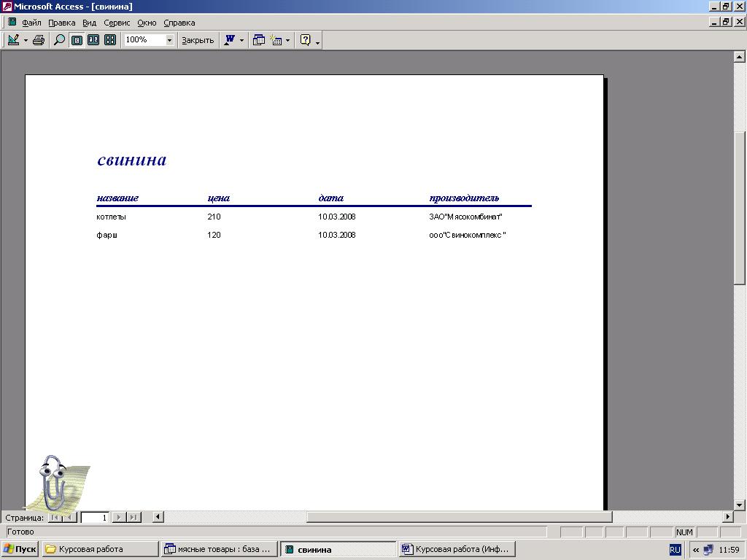Click horizontal scrollbar left arrow
Screen dimensions: 747x560
pos(158,517)
